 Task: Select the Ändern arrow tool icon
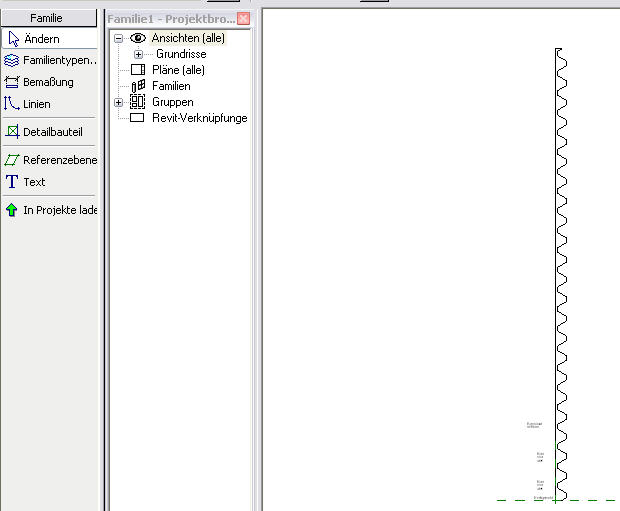click(x=13, y=39)
